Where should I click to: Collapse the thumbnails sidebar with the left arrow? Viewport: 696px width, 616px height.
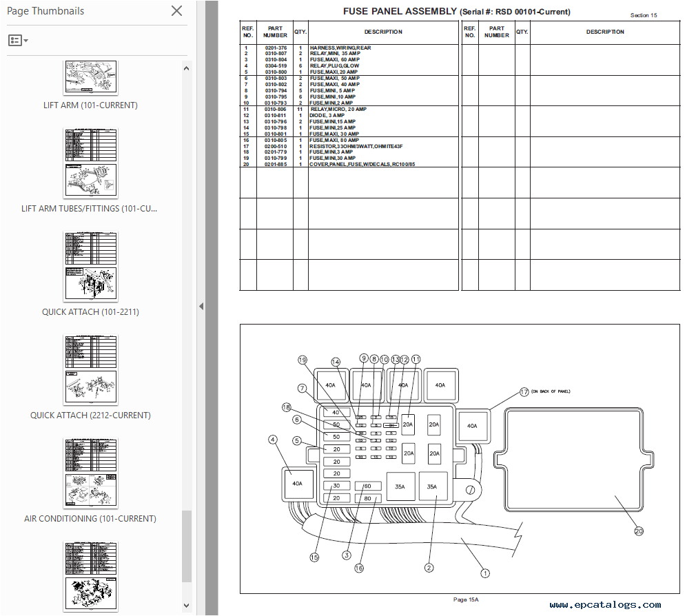[x=201, y=305]
